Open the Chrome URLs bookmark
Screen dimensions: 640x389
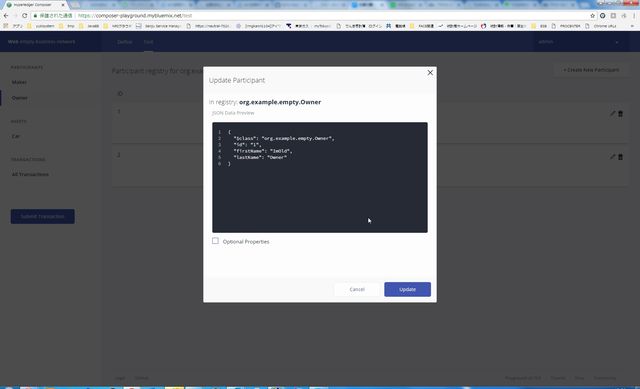pos(601,26)
